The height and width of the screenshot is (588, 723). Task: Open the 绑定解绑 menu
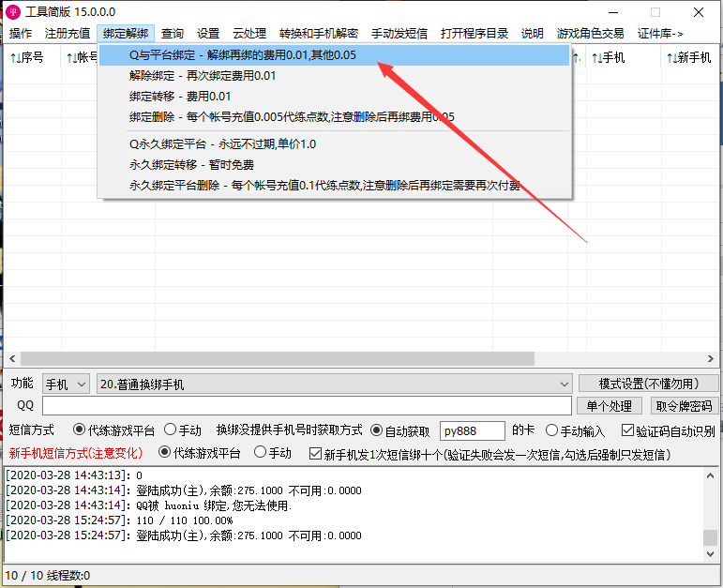pyautogui.click(x=126, y=33)
